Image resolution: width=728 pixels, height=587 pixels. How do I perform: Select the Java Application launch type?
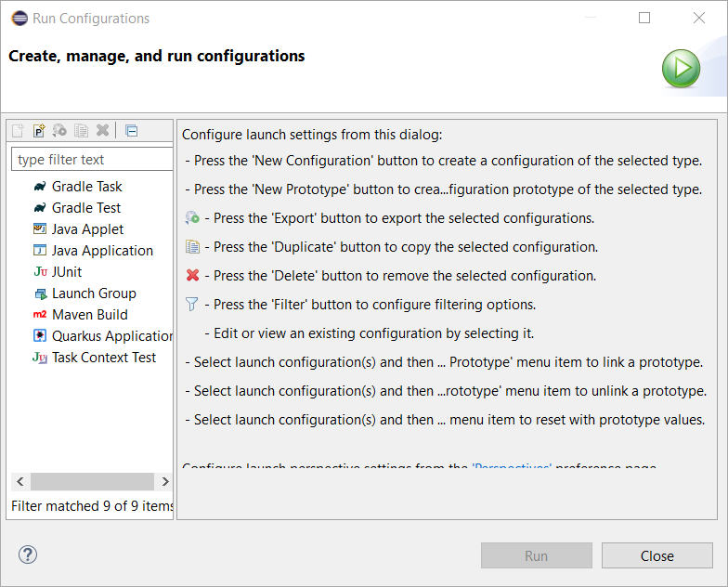102,251
